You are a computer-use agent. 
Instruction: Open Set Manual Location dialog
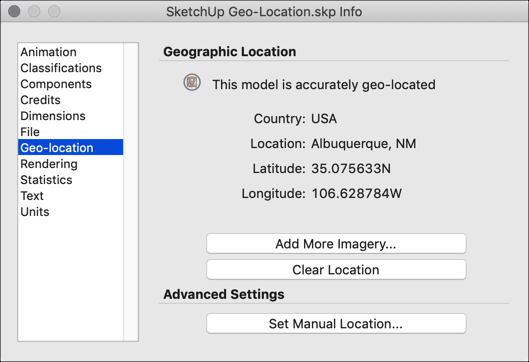[336, 324]
